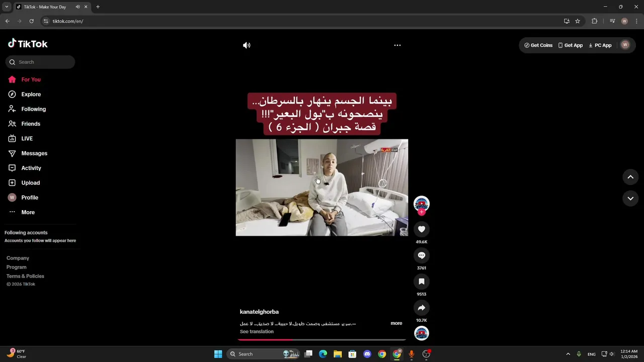This screenshot has height=362, width=644.
Task: Click the Get App button
Action: pos(571,45)
